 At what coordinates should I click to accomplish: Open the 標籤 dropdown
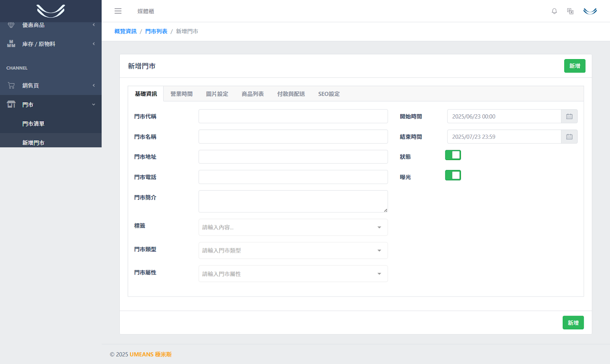click(293, 227)
